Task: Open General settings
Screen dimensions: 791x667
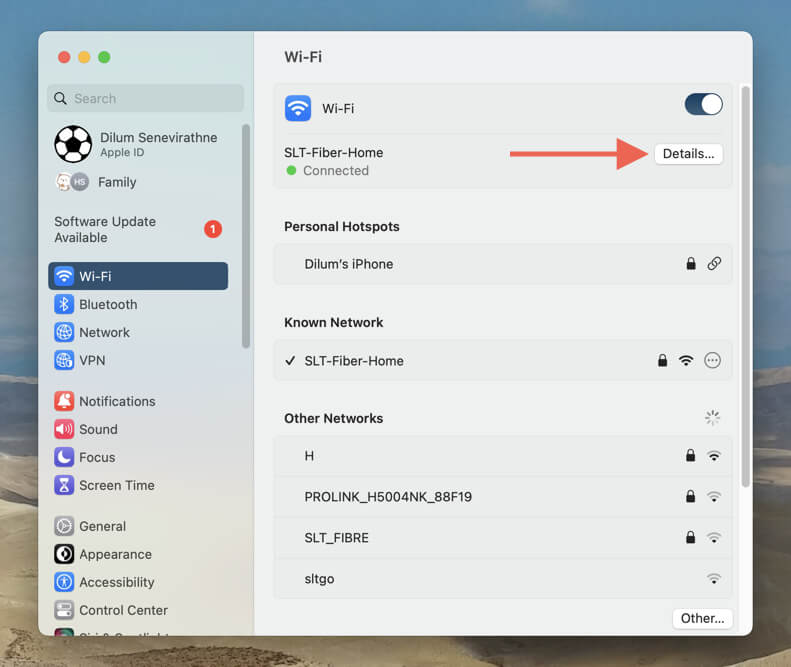Action: tap(138, 526)
